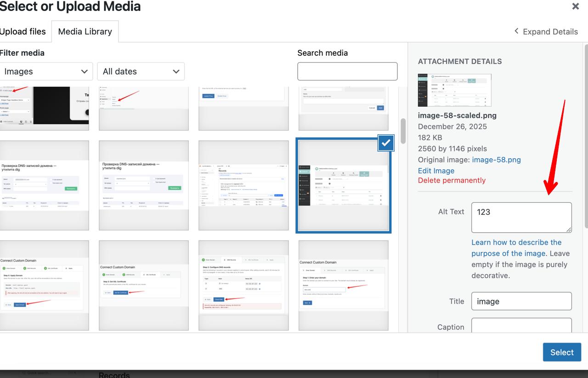Uncheck the selected image's blue checkmark
The image size is (588, 378).
(x=386, y=143)
